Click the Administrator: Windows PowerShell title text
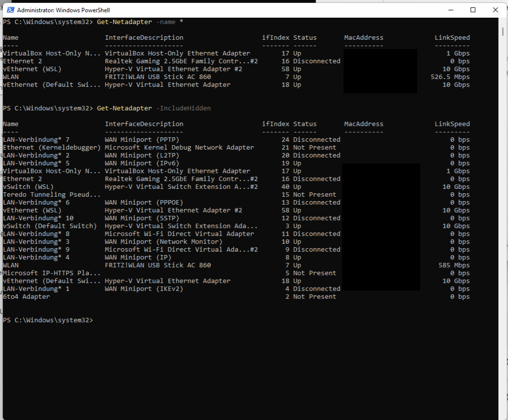Screen dimensions: 508x420 coord(64,10)
